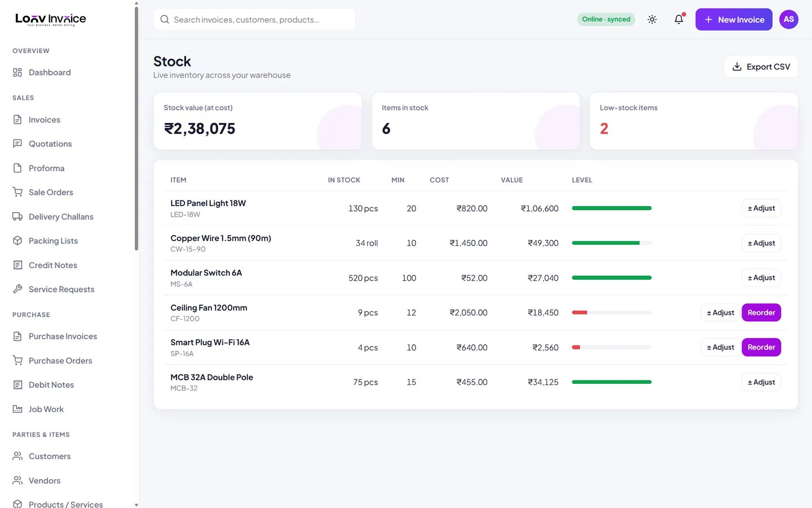Click the Proforma file icon

pyautogui.click(x=17, y=168)
